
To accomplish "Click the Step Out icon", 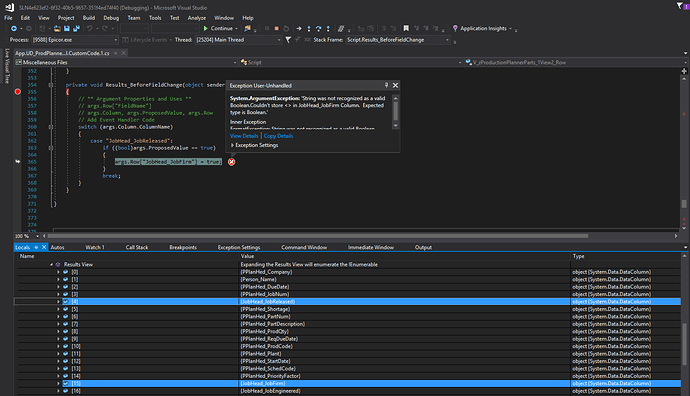I will (x=328, y=29).
